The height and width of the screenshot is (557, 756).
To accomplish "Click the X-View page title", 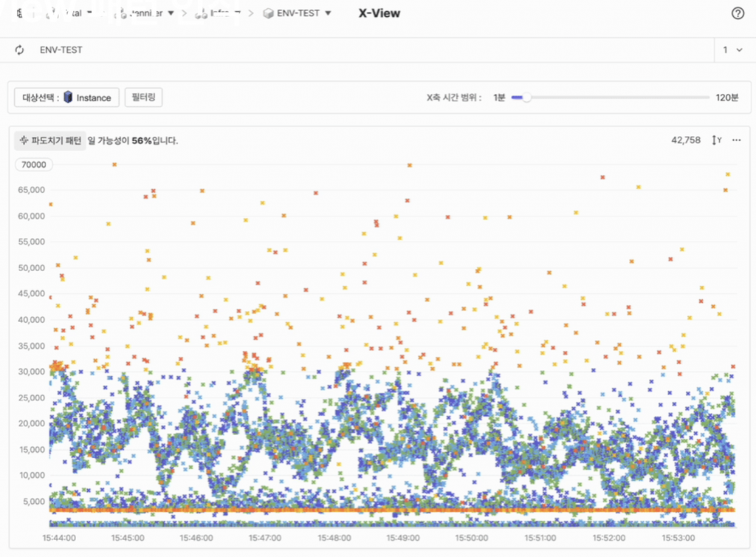I will 379,13.
